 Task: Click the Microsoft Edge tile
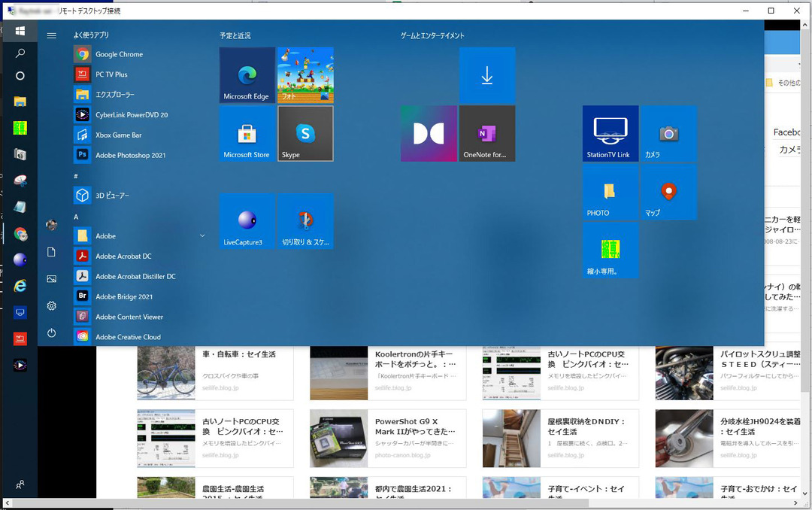click(x=247, y=75)
